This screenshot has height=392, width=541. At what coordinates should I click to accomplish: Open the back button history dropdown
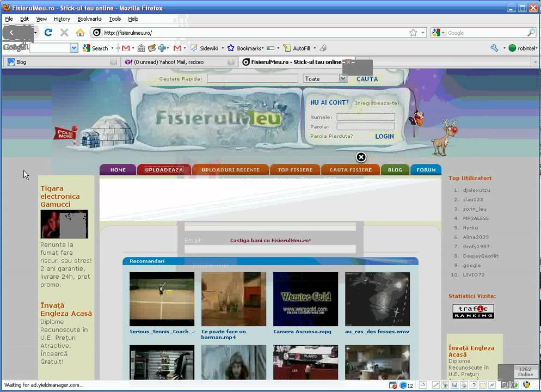tap(35, 33)
